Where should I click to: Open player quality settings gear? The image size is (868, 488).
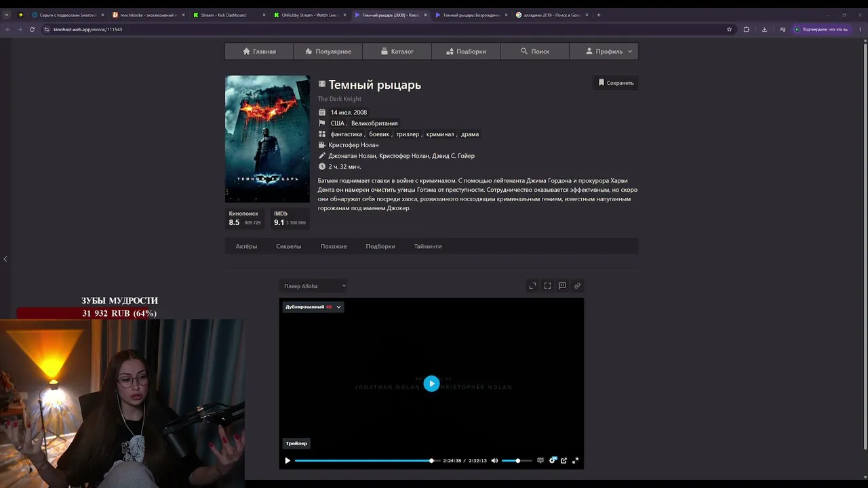tap(553, 461)
